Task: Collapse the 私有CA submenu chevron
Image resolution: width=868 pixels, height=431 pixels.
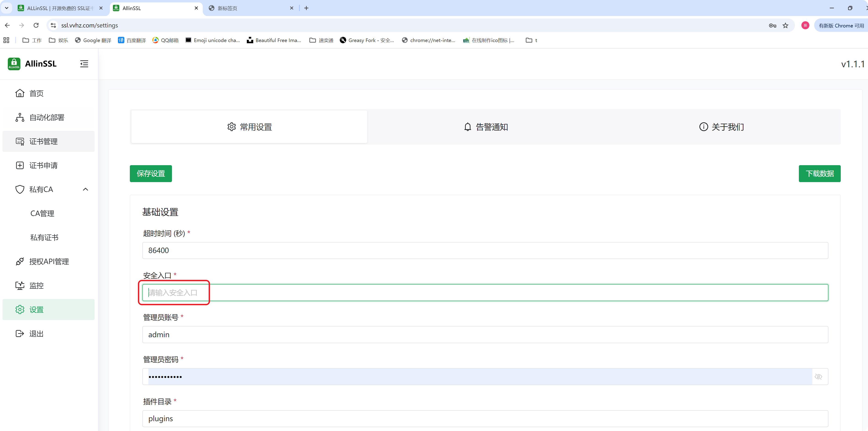Action: pos(86,189)
